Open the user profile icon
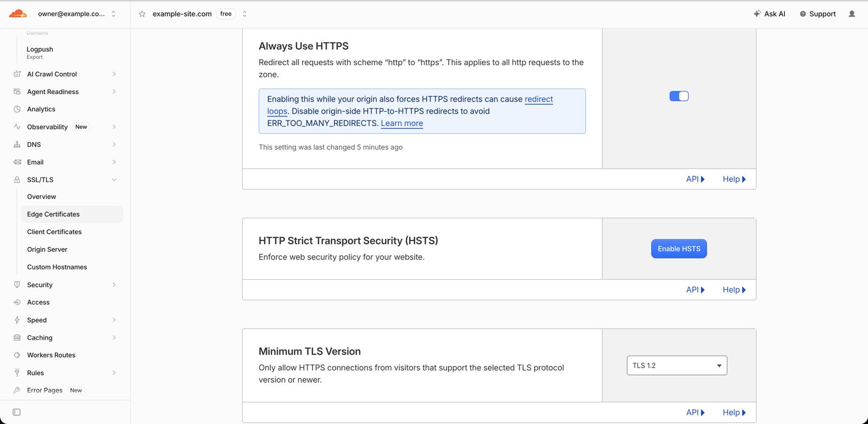868x424 pixels. 852,14
